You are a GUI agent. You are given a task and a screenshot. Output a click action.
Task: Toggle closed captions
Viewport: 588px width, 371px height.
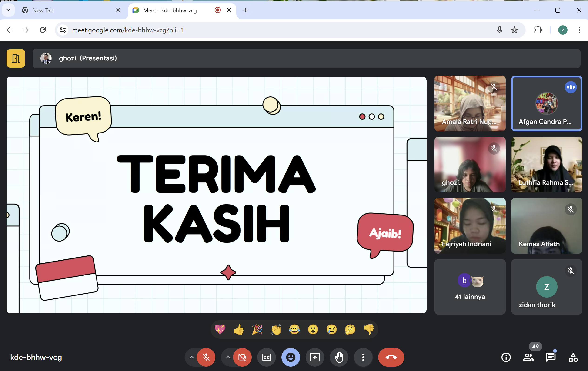click(266, 357)
